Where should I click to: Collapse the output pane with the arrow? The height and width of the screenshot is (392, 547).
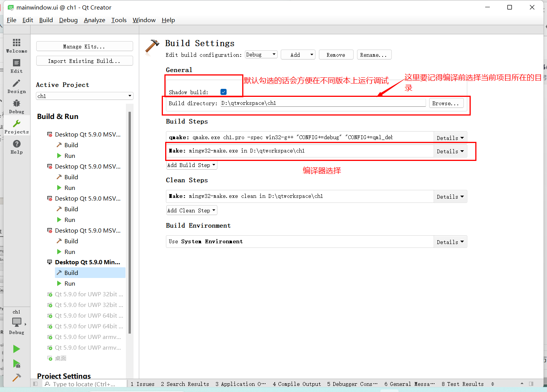point(522,384)
